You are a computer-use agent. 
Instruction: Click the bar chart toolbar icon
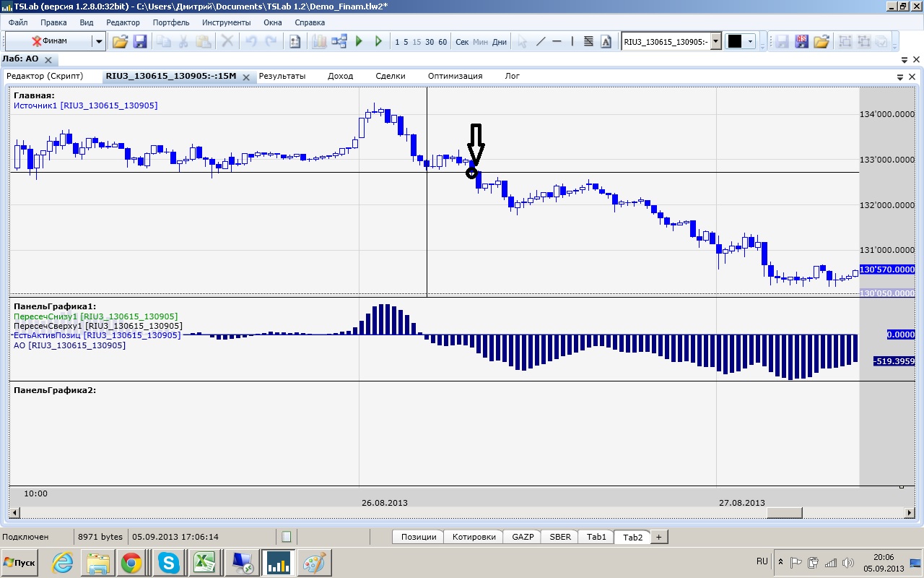pyautogui.click(x=319, y=41)
